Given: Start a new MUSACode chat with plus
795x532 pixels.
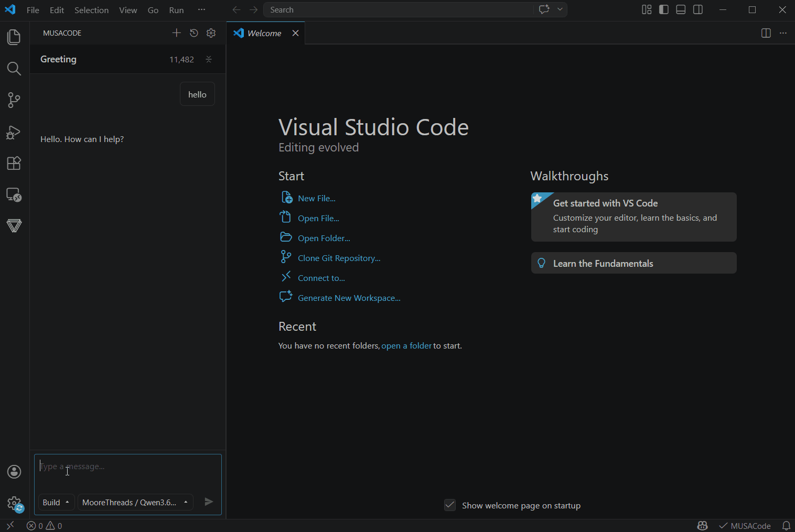Looking at the screenshot, I should [x=177, y=33].
